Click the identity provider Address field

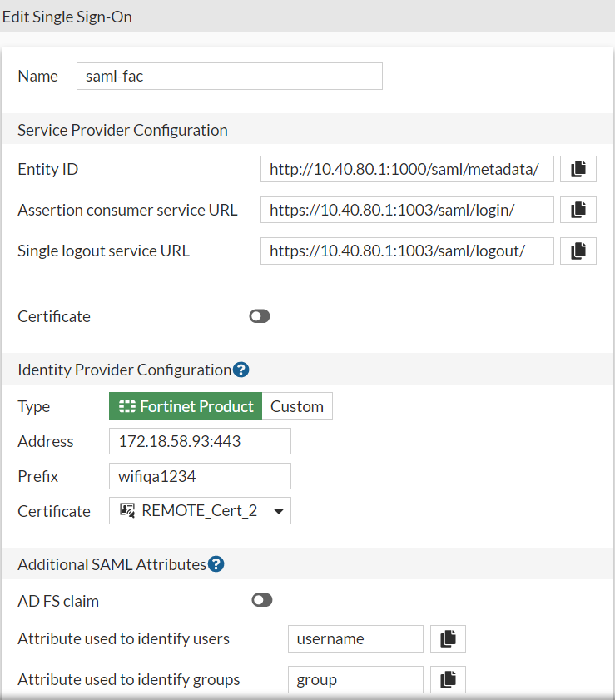(200, 441)
